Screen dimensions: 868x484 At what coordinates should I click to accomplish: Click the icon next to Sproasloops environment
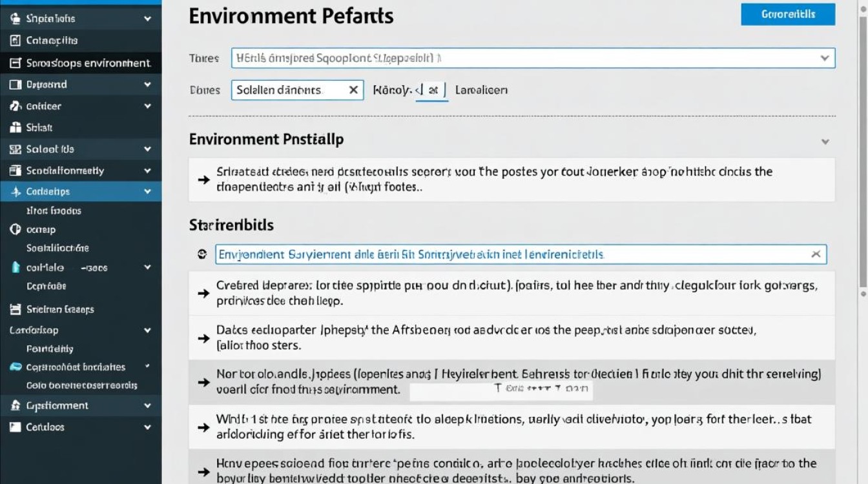coord(15,63)
